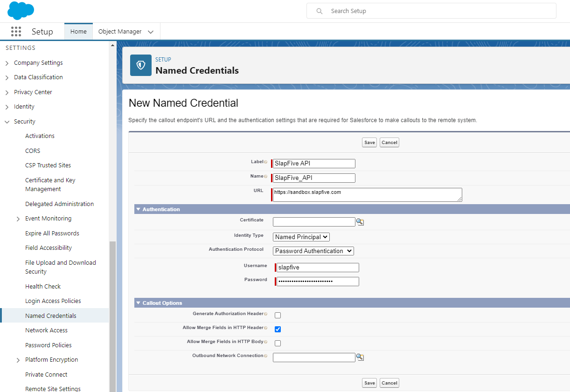This screenshot has width=570, height=392.
Task: Click into the URL text field
Action: tap(367, 194)
